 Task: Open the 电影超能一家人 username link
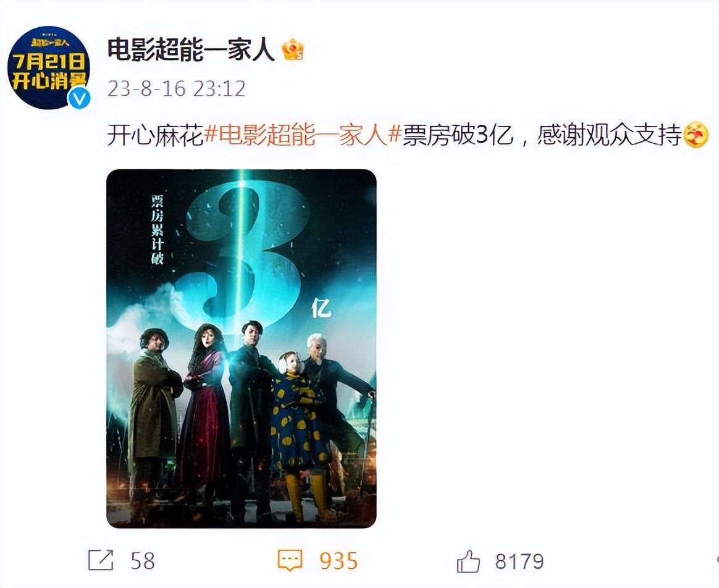pos(191,49)
